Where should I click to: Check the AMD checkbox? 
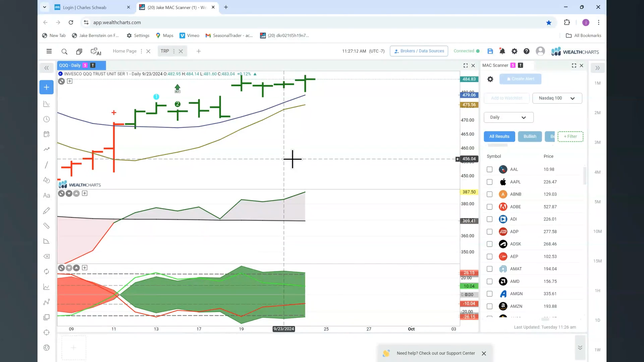(x=490, y=282)
